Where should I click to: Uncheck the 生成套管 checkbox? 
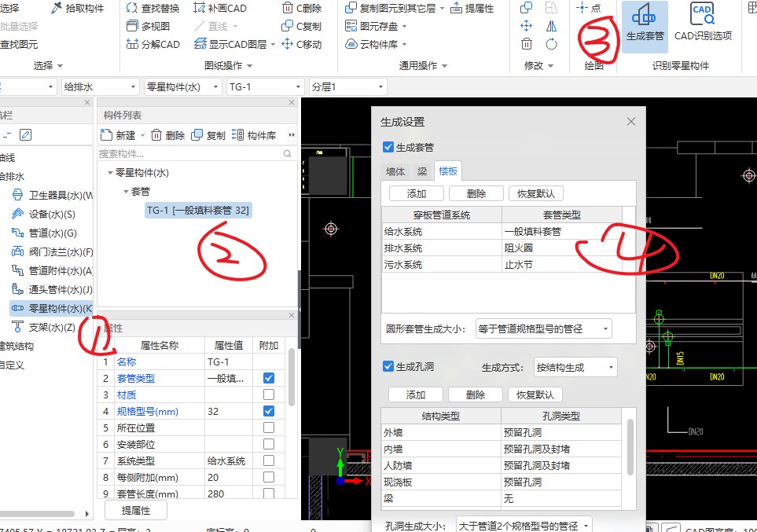tap(388, 147)
